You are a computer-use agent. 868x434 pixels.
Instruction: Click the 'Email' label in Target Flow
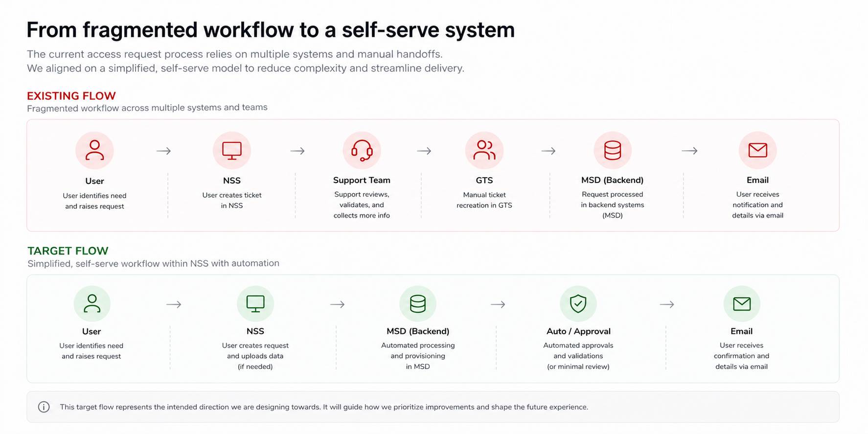click(742, 331)
